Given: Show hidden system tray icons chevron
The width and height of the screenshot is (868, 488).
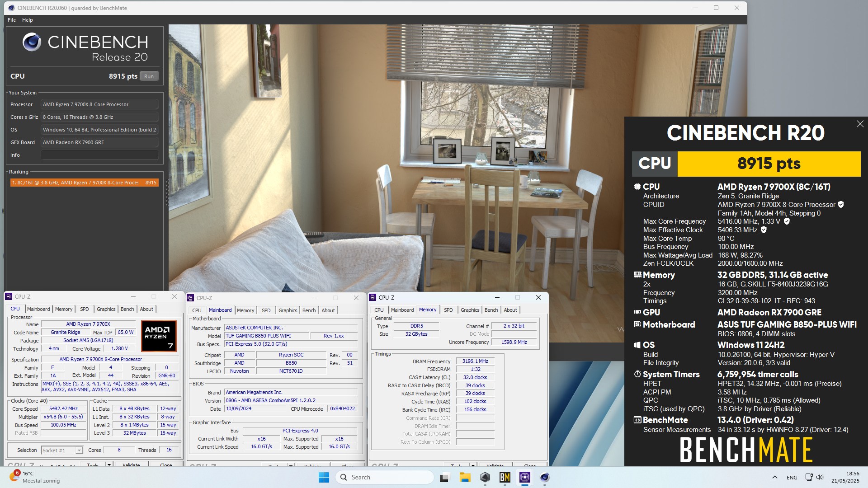Looking at the screenshot, I should 774,477.
